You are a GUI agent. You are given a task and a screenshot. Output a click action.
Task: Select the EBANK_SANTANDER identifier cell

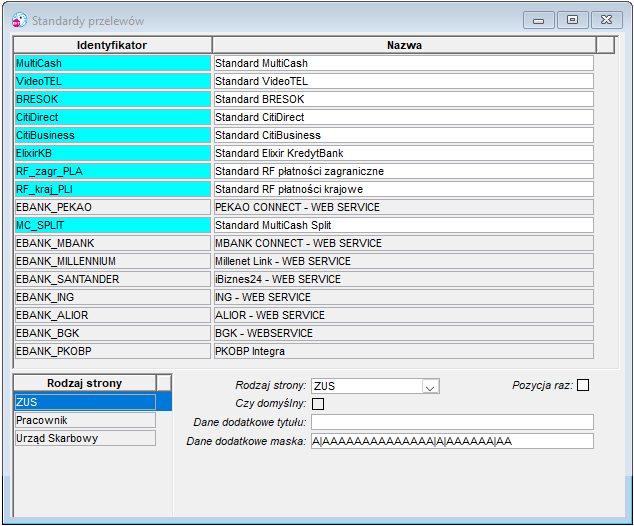pos(113,279)
